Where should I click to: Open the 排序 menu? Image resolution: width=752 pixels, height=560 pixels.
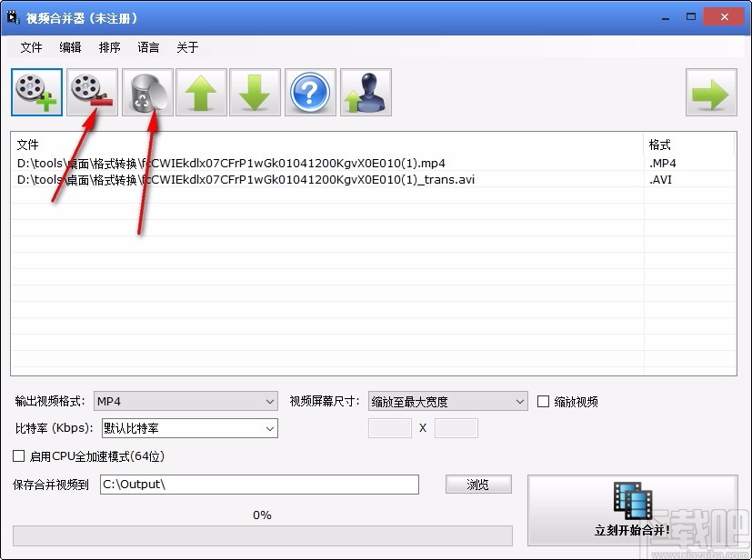coord(109,47)
